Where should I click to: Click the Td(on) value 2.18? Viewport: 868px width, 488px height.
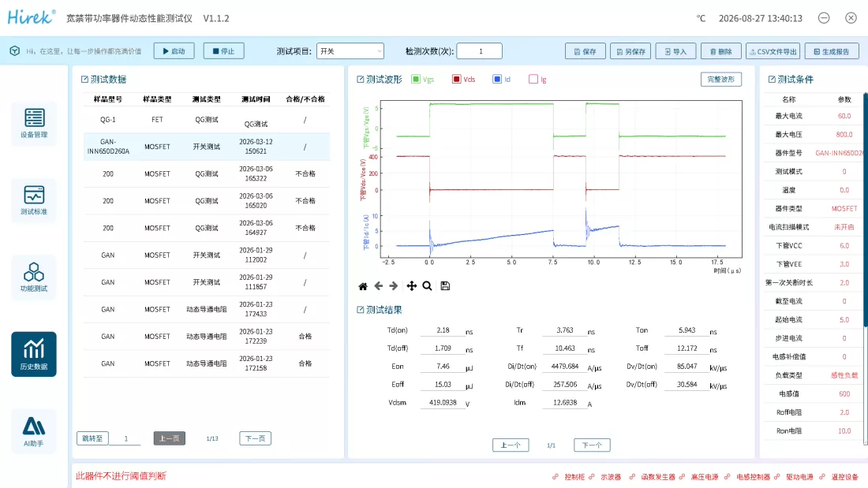(x=443, y=330)
